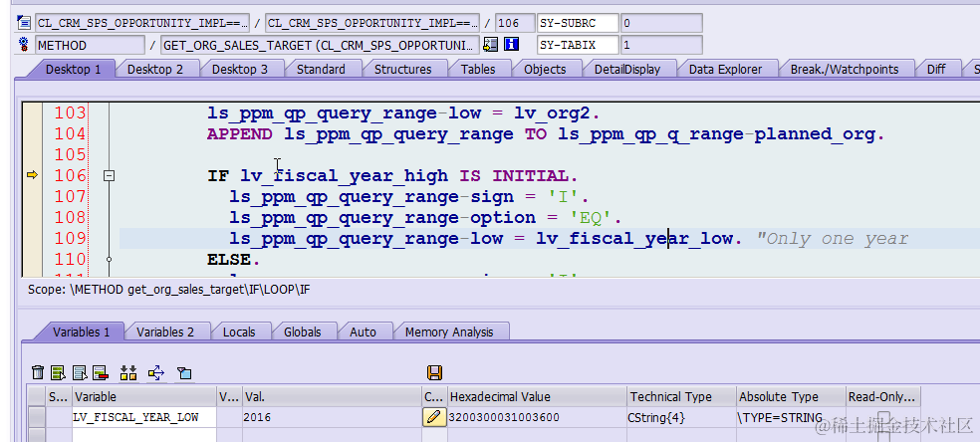Click the LV_FISCAL_YEAR_LOW variable name cell
This screenshot has width=980, height=442.
144,417
